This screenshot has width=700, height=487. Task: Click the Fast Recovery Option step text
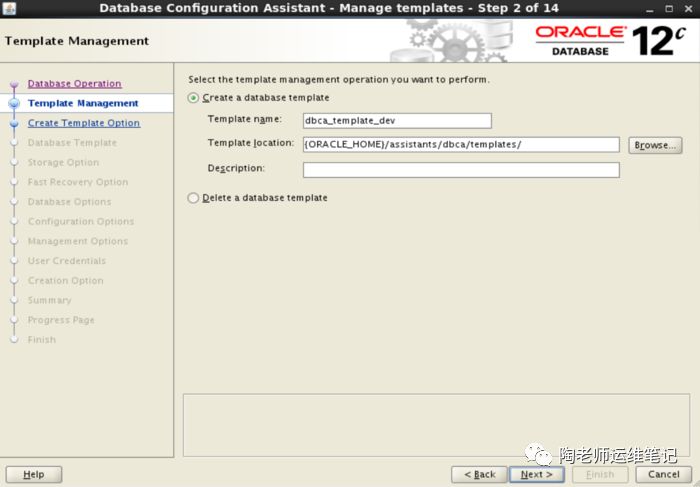[78, 182]
